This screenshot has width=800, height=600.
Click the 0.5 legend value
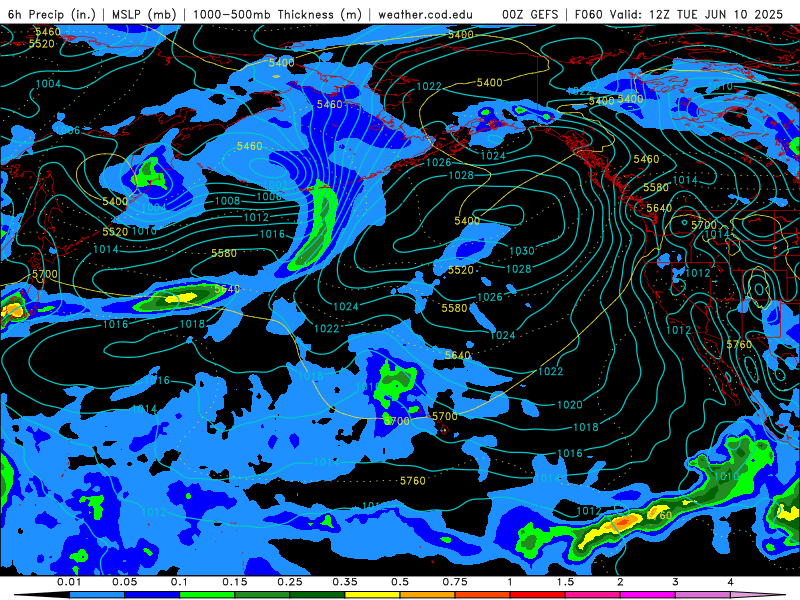400,582
